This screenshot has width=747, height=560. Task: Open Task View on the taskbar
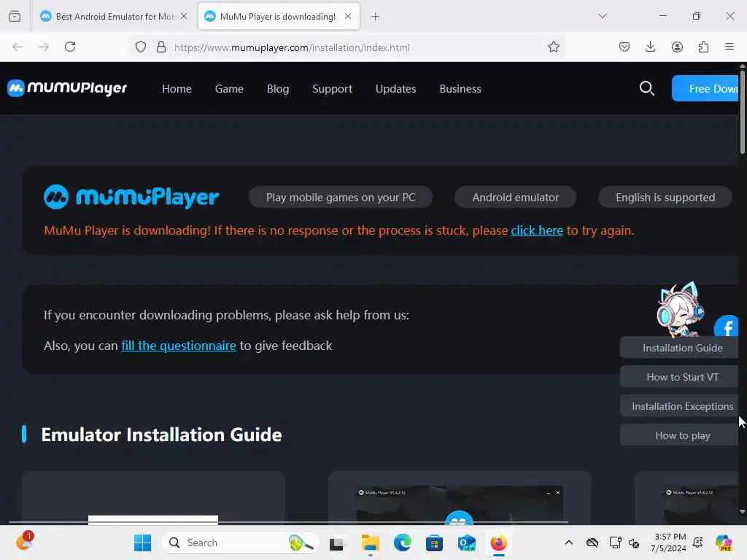click(x=336, y=542)
